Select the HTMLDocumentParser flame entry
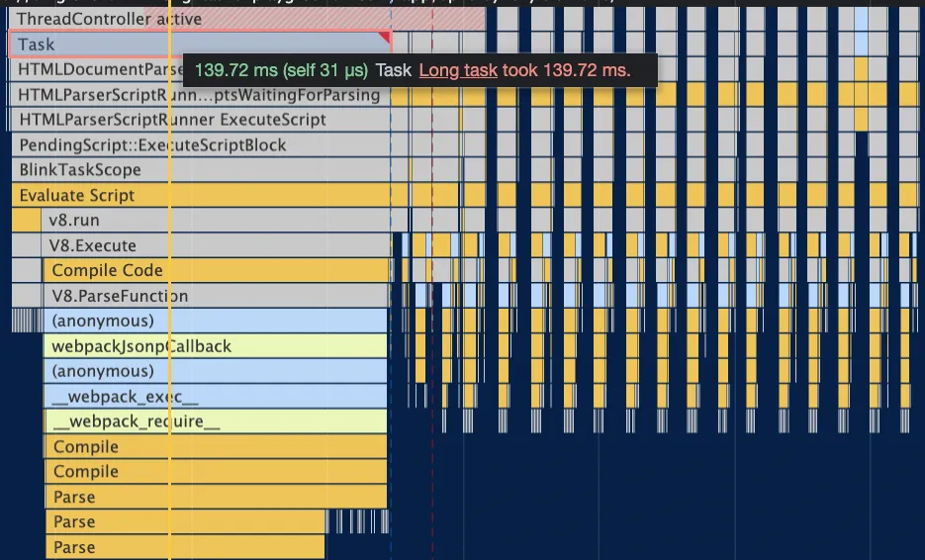Screen dimensions: 925x560 click(97, 69)
